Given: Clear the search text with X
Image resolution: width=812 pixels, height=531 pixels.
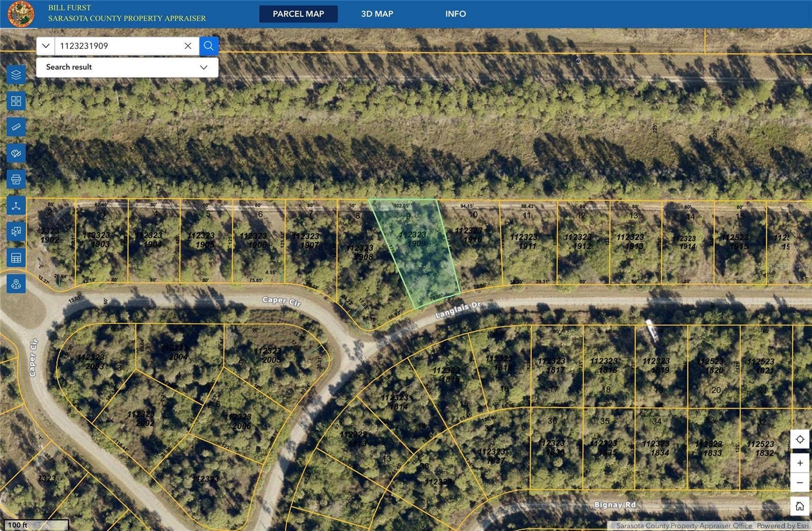Looking at the screenshot, I should coord(188,46).
